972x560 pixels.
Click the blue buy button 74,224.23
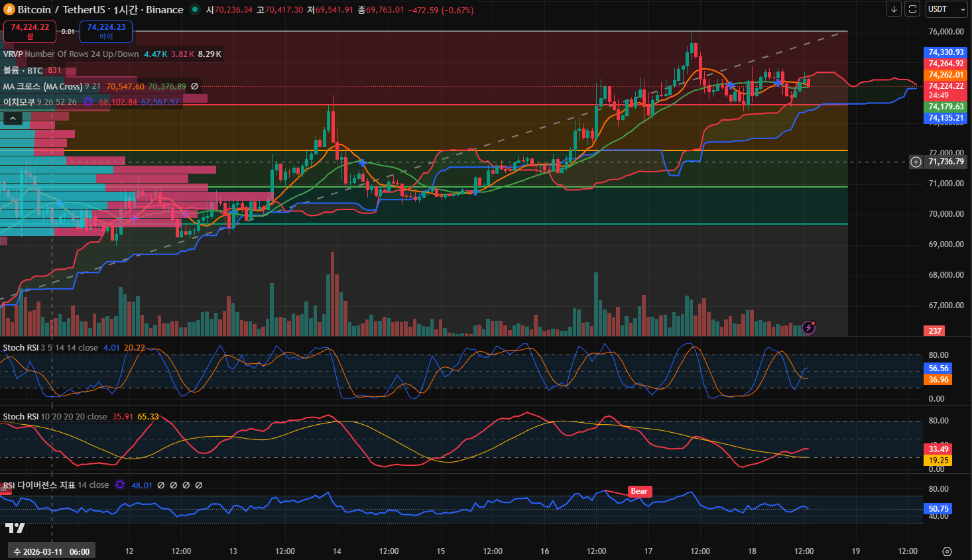point(106,31)
